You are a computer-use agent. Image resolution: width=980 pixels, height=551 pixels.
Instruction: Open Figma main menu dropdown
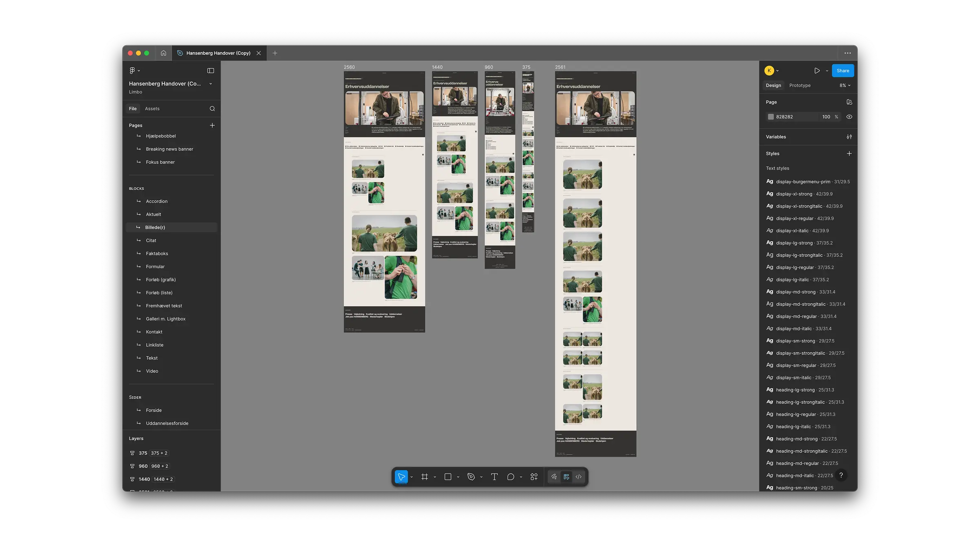coord(134,71)
